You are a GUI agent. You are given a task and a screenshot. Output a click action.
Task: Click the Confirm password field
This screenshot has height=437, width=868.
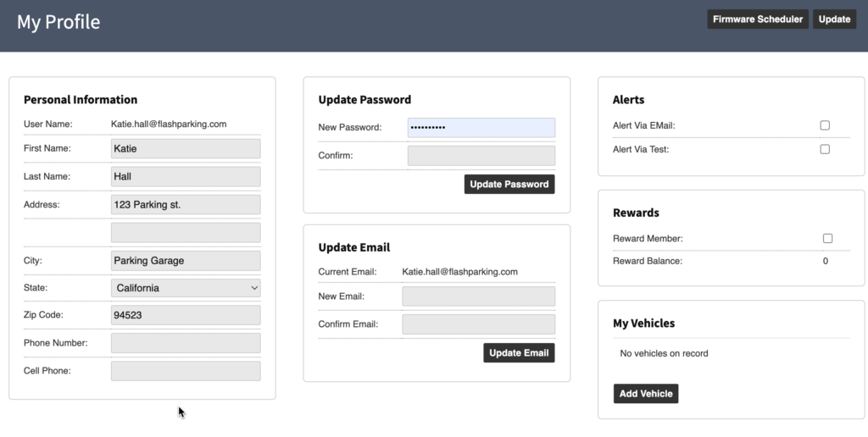(x=481, y=156)
